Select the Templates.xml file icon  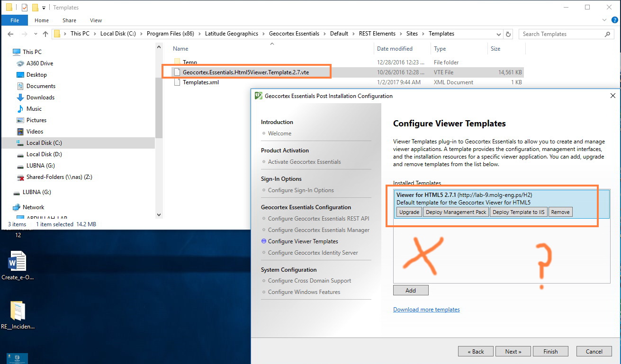click(178, 82)
